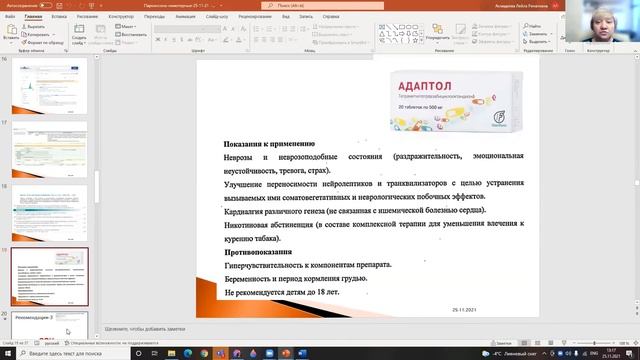Click the Clear Formatting icon
The image size is (640, 360).
243,29
